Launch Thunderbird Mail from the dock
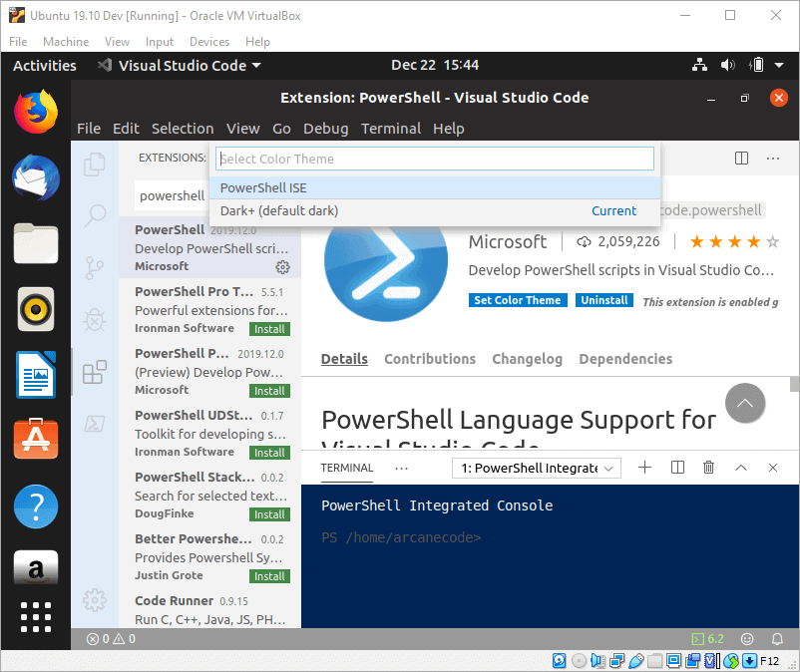 coord(36,177)
